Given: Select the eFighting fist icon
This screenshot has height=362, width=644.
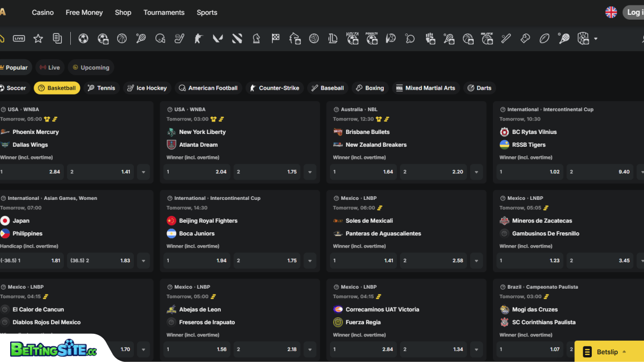Looking at the screenshot, I should [430, 38].
